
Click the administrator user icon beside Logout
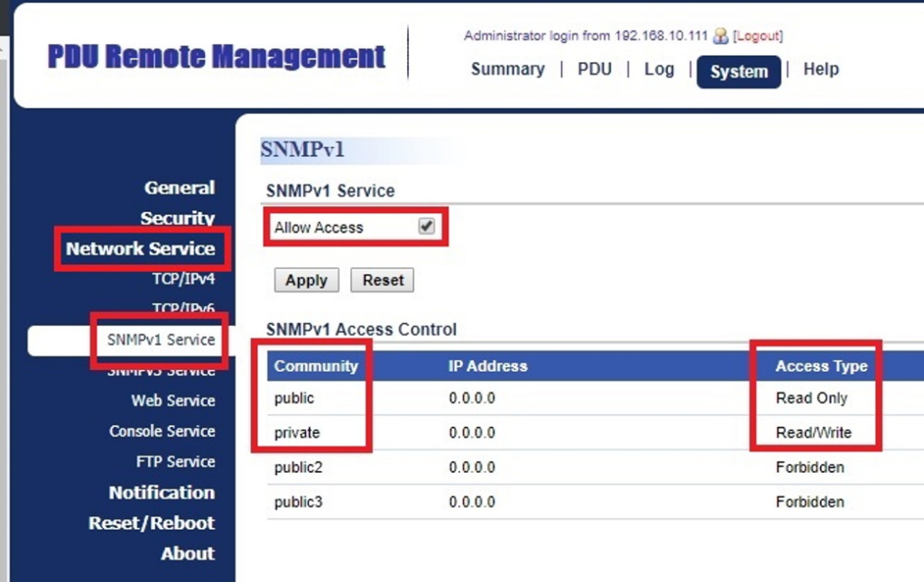[x=720, y=36]
